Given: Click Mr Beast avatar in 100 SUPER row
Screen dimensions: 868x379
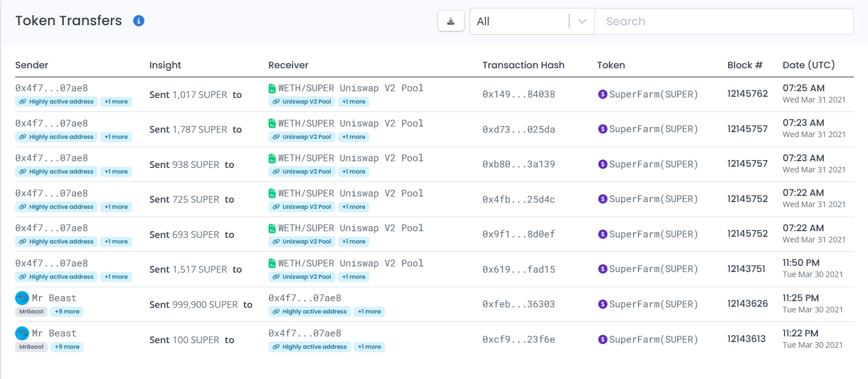Looking at the screenshot, I should (22, 334).
